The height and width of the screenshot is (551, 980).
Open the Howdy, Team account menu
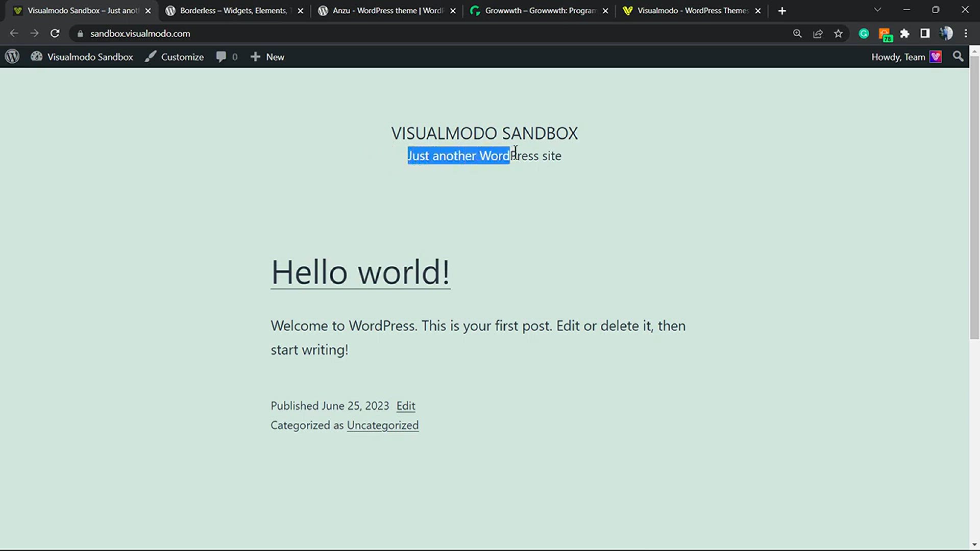point(906,57)
